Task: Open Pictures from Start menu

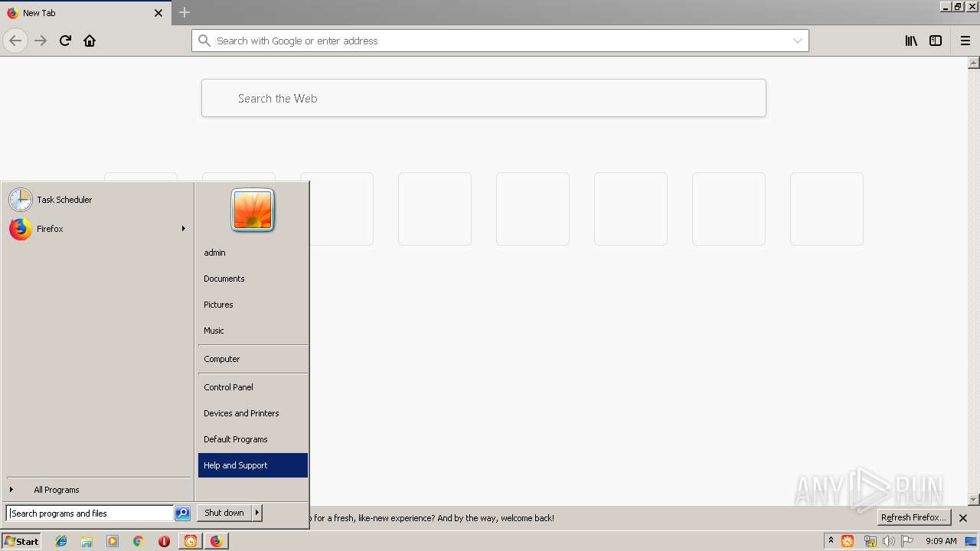Action: (253, 305)
